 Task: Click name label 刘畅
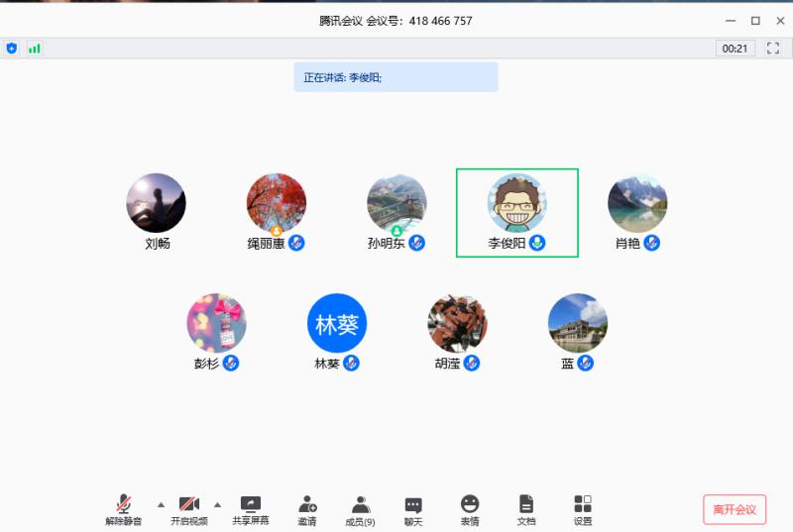(x=158, y=244)
